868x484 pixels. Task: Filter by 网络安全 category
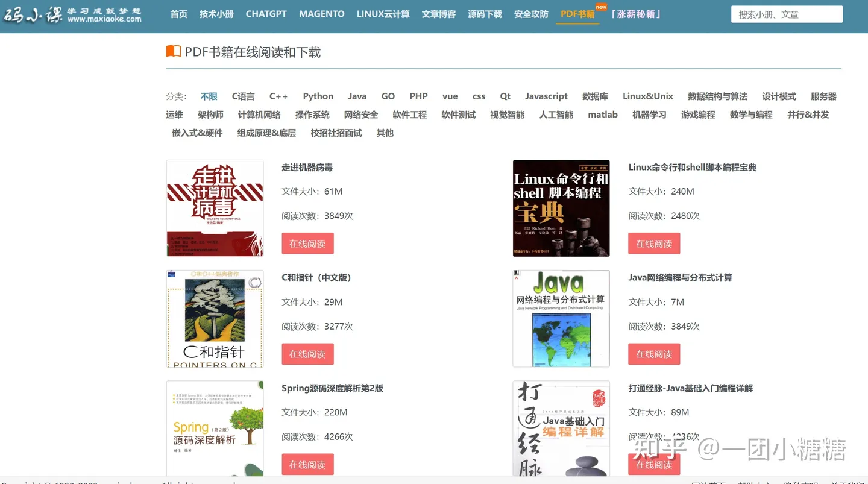pos(361,115)
